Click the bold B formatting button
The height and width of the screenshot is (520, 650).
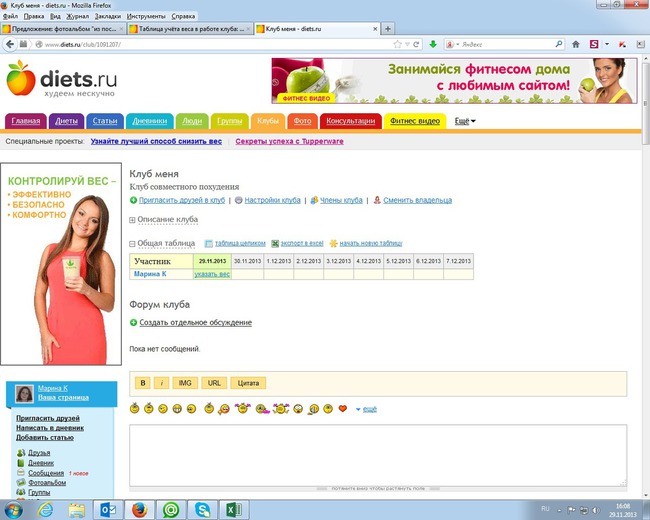tap(143, 383)
